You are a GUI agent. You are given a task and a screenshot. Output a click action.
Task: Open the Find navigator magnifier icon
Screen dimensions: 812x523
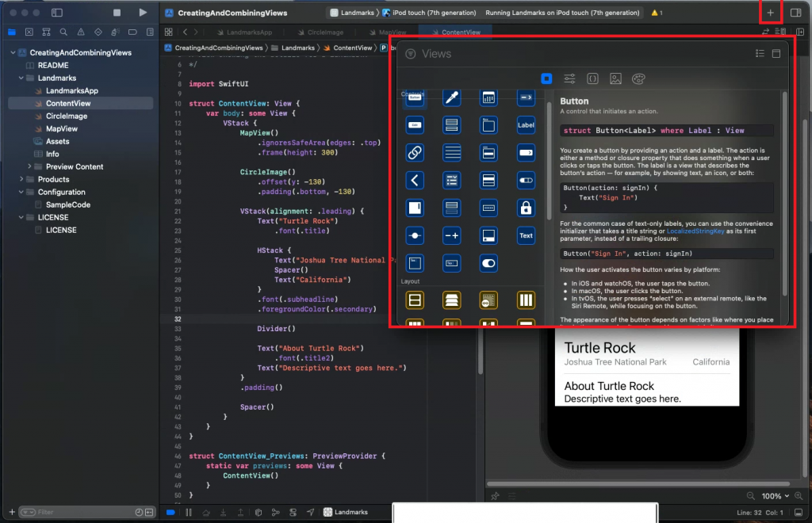coord(63,32)
